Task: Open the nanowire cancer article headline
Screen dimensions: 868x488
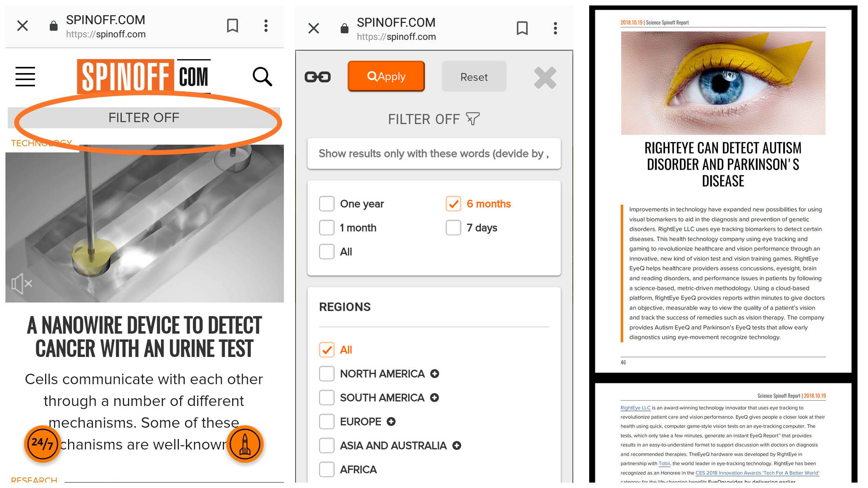Action: pyautogui.click(x=144, y=337)
